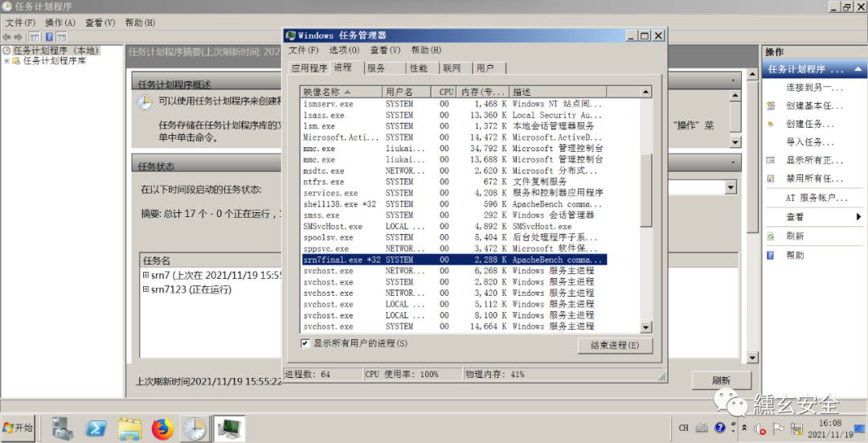This screenshot has width=868, height=443.
Task: Collapse the 任务状态 section
Action: 734,162
